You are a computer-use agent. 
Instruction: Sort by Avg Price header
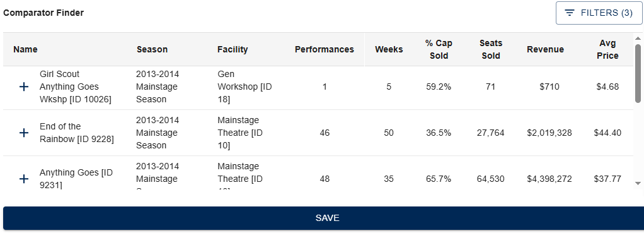pos(607,49)
